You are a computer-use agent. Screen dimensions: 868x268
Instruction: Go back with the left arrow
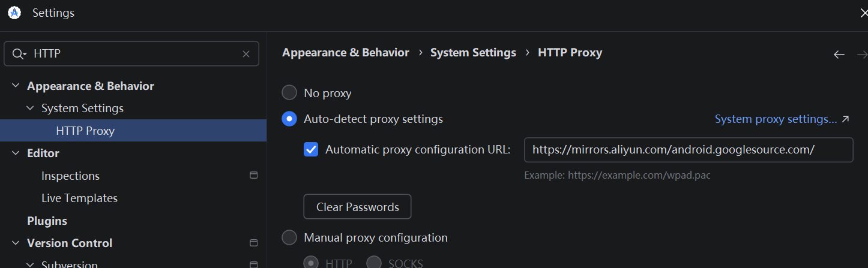tap(839, 55)
